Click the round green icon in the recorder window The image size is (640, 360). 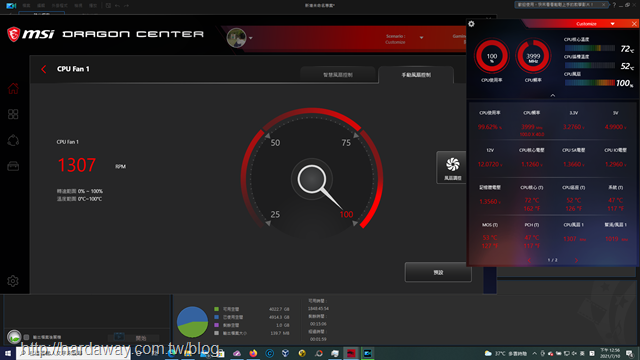[x=14, y=337]
